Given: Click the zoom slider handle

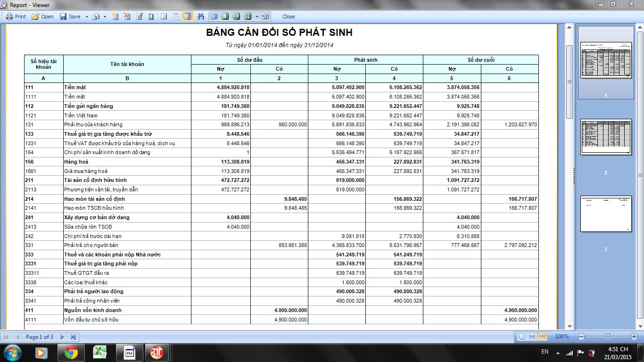Looking at the screenshot, I should pos(608,337).
